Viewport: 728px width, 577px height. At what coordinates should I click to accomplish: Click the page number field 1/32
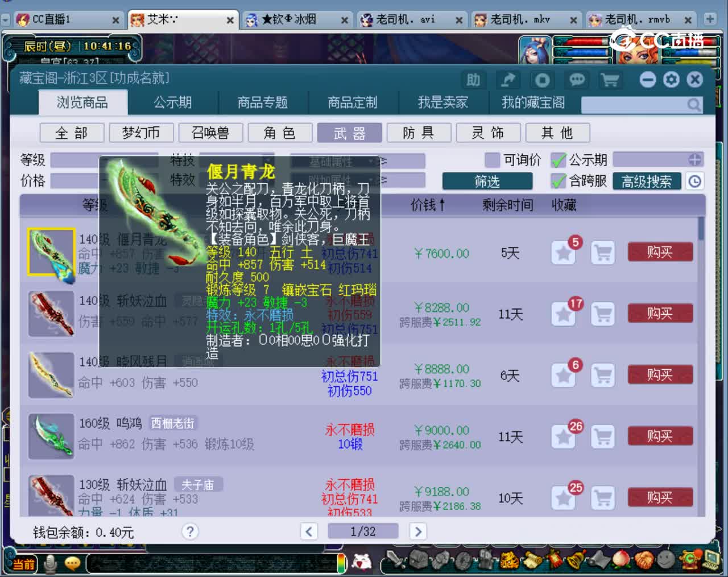(x=363, y=531)
